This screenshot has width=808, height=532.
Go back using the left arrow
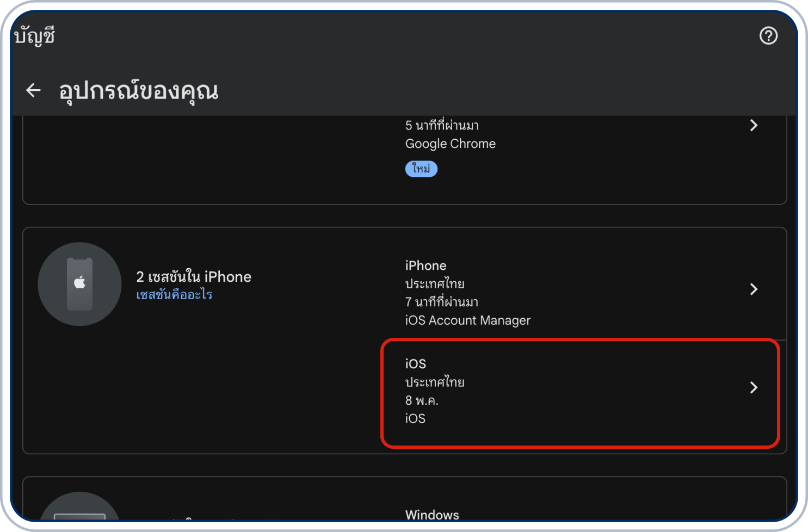(34, 90)
